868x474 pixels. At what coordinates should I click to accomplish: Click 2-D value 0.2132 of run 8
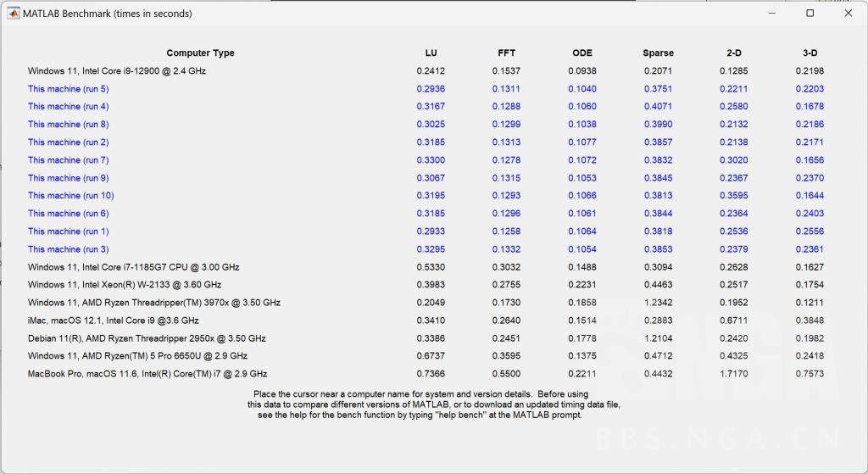pos(734,125)
